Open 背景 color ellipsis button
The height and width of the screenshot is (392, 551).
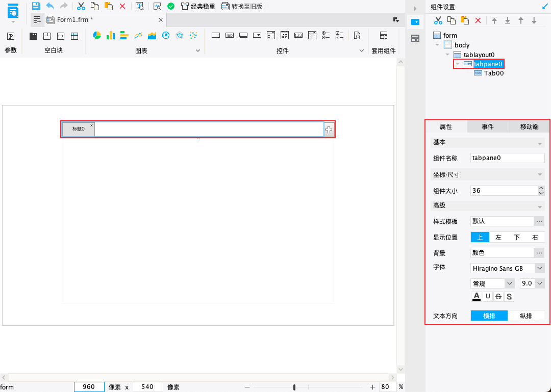tap(539, 253)
